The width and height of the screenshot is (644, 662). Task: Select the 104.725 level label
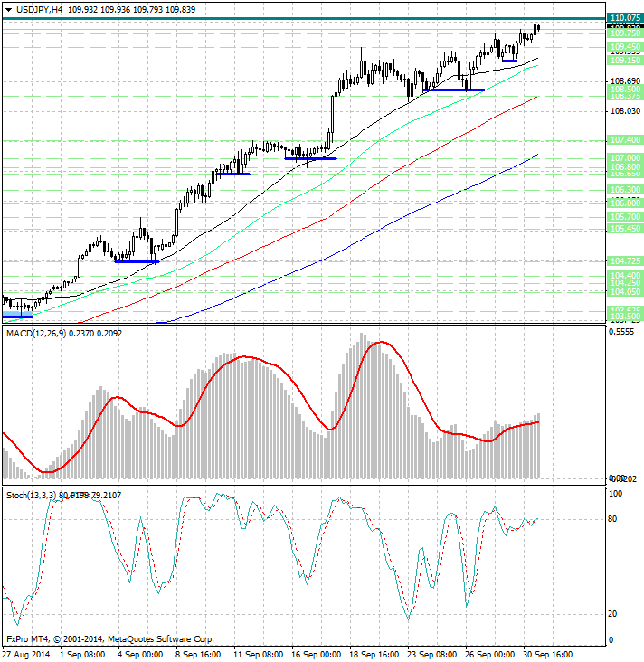coord(625,261)
